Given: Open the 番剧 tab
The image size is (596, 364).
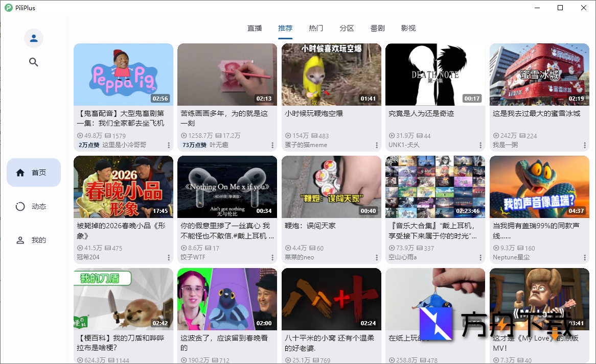Looking at the screenshot, I should pos(377,28).
